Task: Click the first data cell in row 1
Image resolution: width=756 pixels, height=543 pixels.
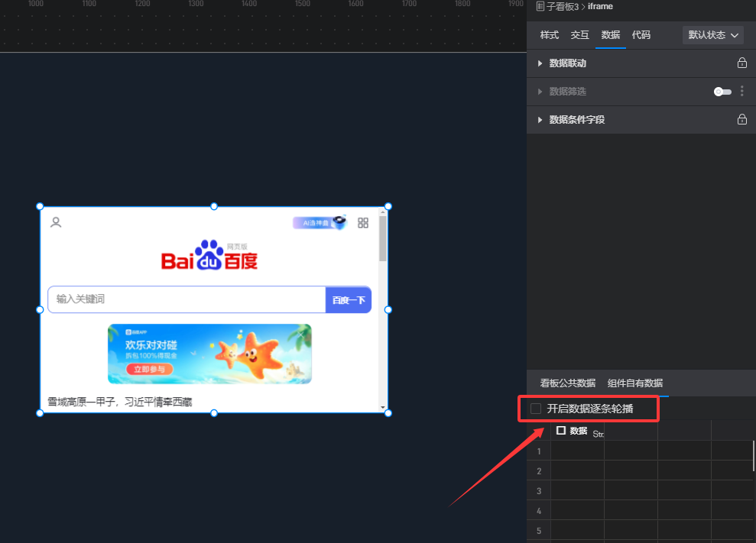Action: [578, 451]
